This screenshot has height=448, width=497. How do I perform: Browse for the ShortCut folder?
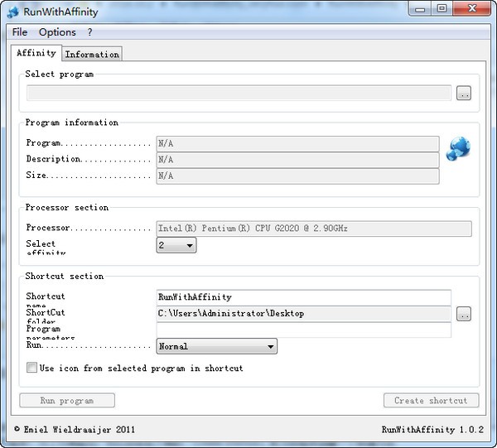click(464, 314)
